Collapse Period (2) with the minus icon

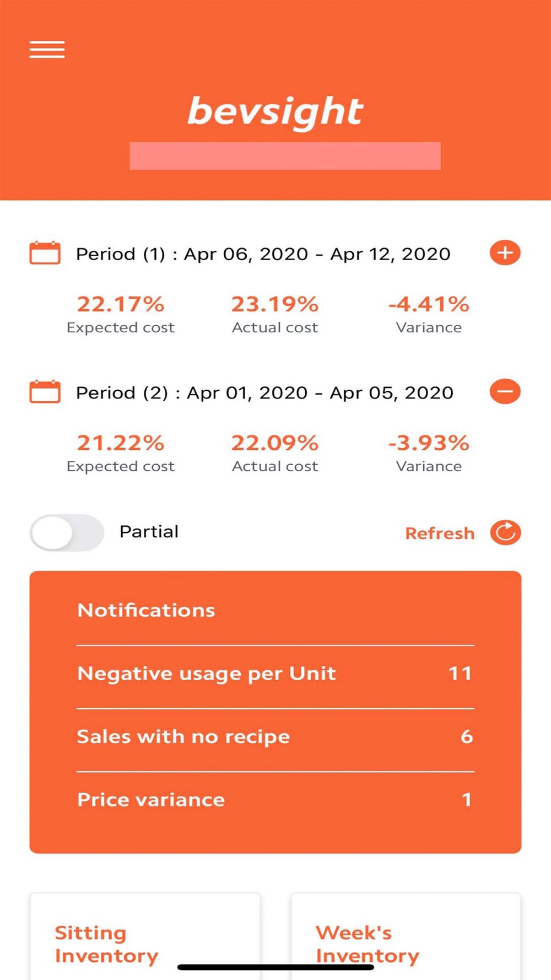(x=505, y=392)
